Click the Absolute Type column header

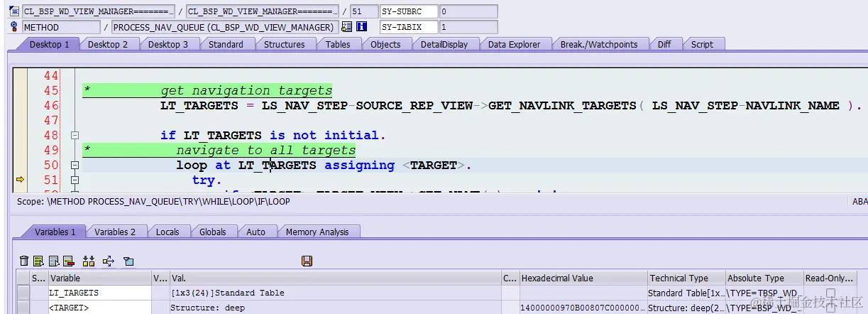click(x=764, y=278)
